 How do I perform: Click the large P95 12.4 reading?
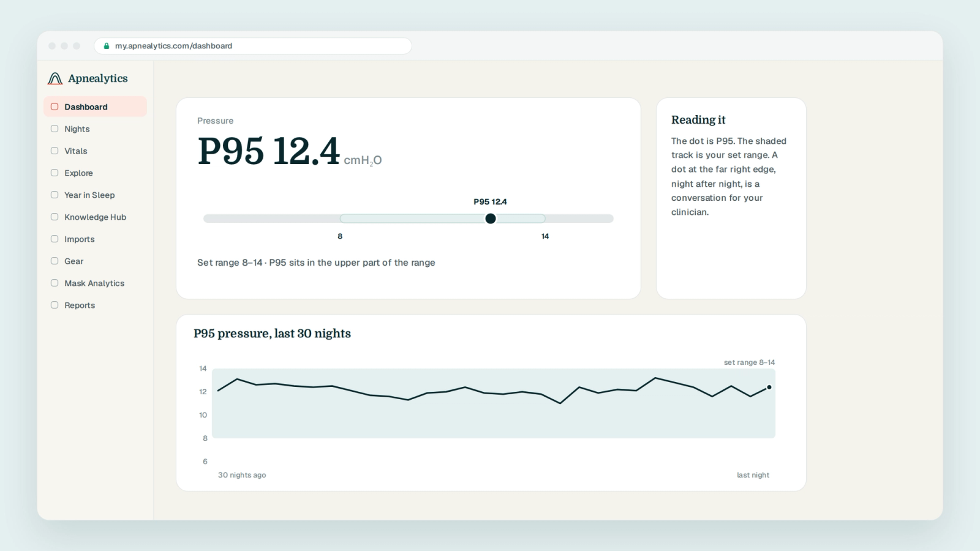tap(268, 151)
